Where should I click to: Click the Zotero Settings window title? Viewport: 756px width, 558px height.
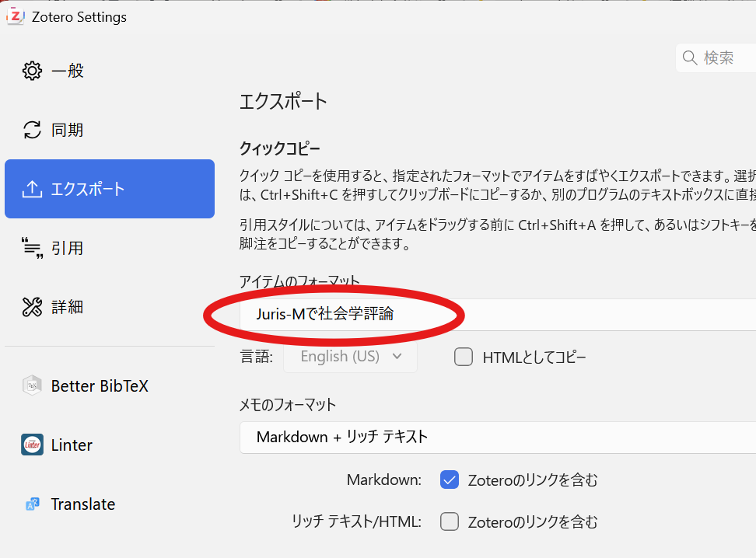[79, 17]
